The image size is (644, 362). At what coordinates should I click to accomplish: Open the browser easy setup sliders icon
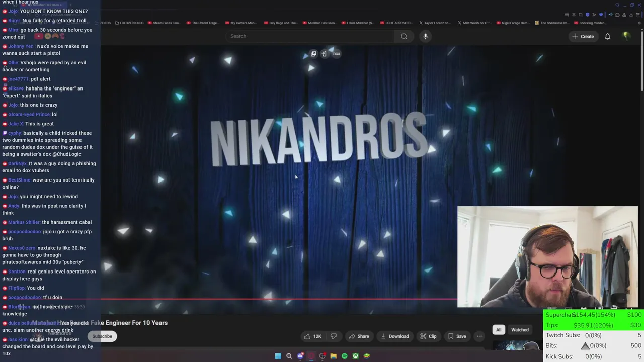click(x=638, y=15)
